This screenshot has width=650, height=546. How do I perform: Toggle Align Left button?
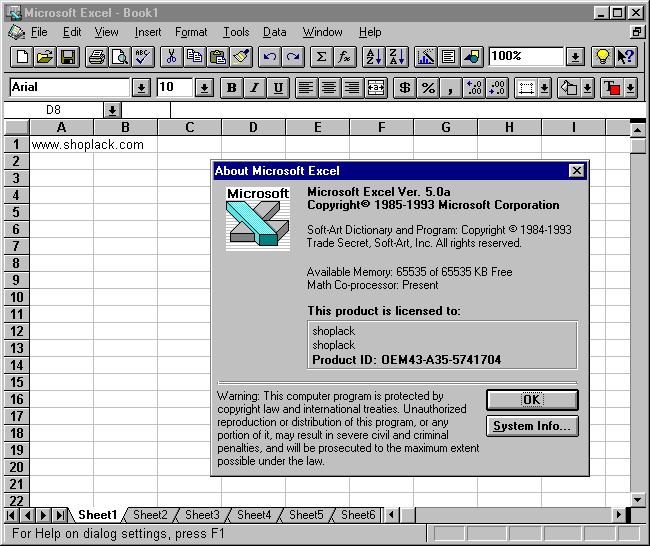(307, 88)
